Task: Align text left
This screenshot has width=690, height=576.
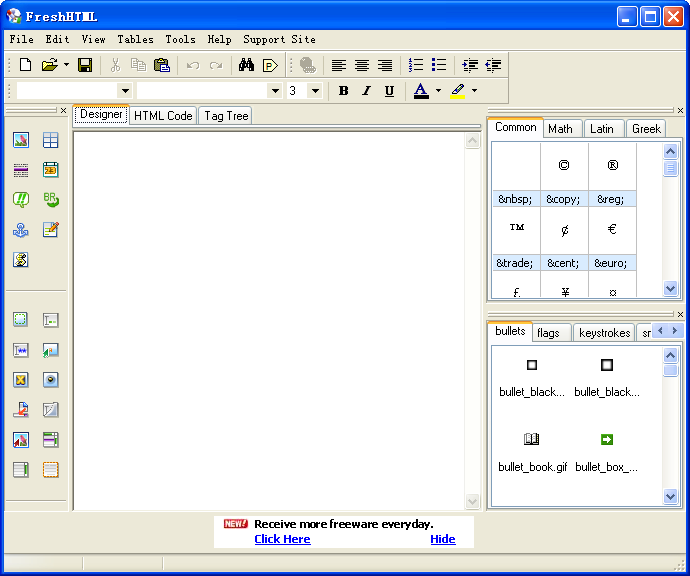Action: [x=338, y=65]
